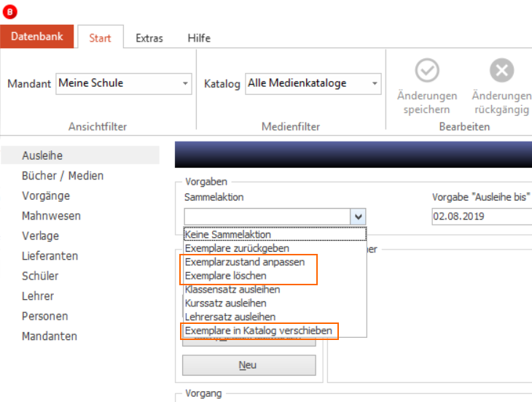Click the Vorgang group heading
This screenshot has width=532, height=402.
pyautogui.click(x=203, y=393)
